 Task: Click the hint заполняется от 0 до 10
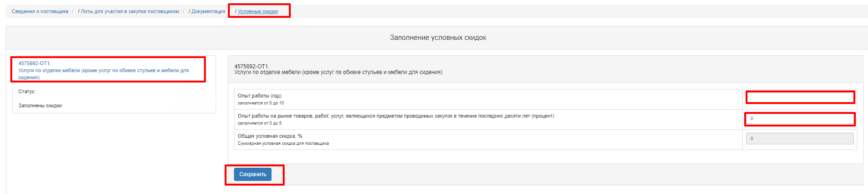click(261, 103)
